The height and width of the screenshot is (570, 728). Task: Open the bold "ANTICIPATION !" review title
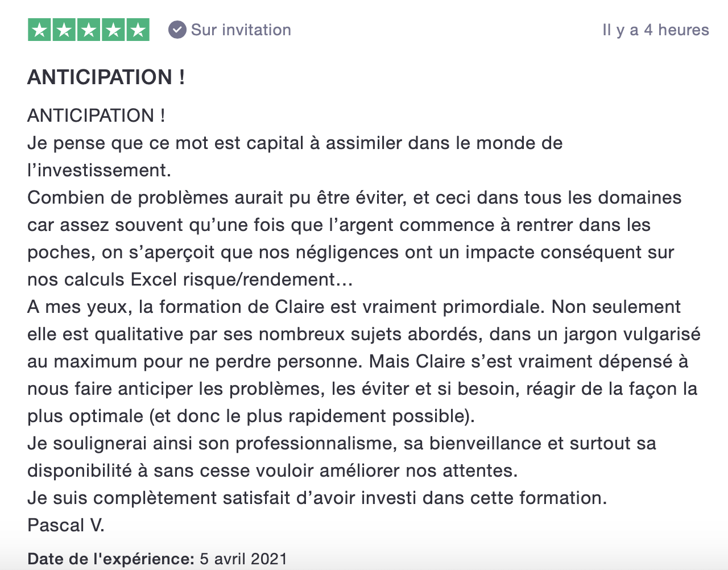[x=106, y=77]
